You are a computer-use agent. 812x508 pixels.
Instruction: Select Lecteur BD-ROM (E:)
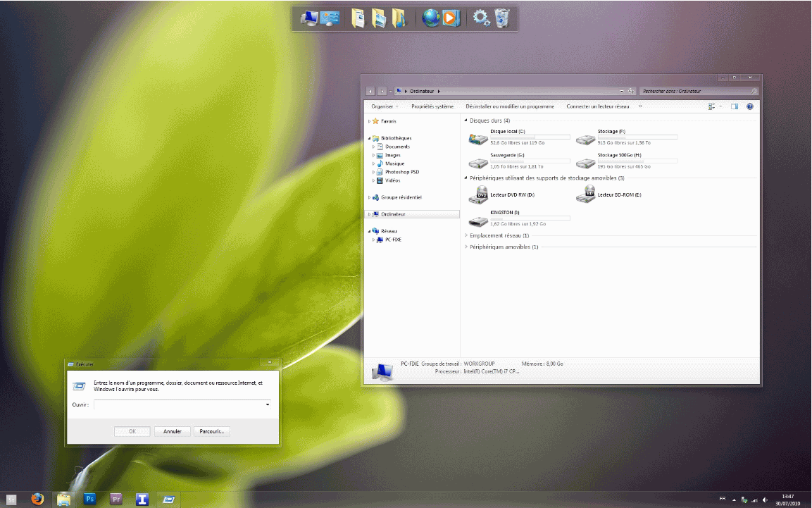tap(609, 194)
